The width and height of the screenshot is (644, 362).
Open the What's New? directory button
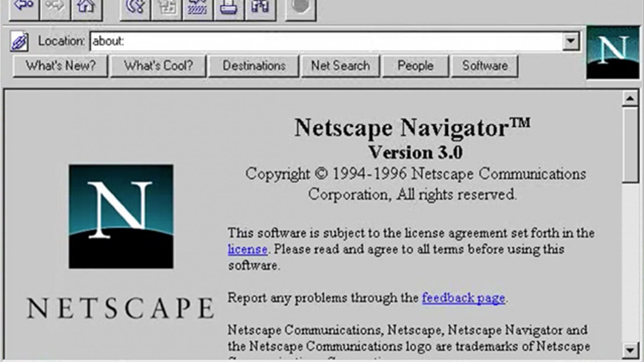[x=60, y=65]
